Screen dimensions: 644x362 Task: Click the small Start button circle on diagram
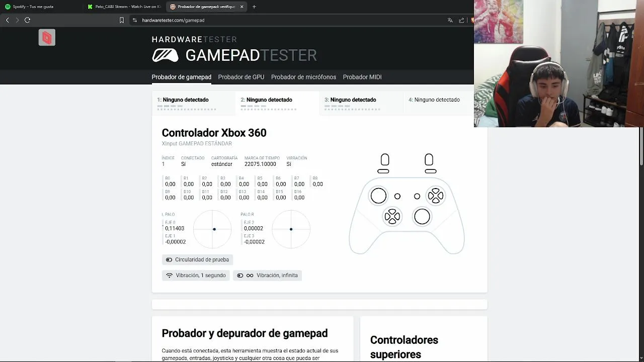pos(417,196)
